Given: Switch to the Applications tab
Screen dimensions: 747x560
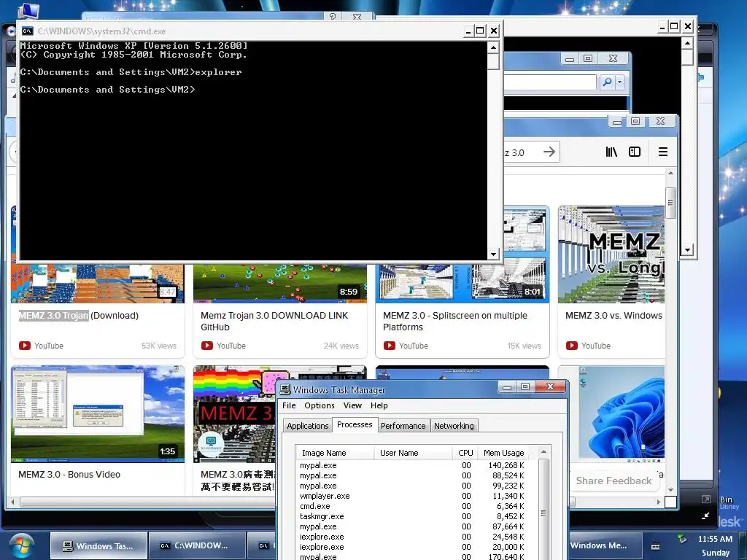Looking at the screenshot, I should (x=307, y=426).
